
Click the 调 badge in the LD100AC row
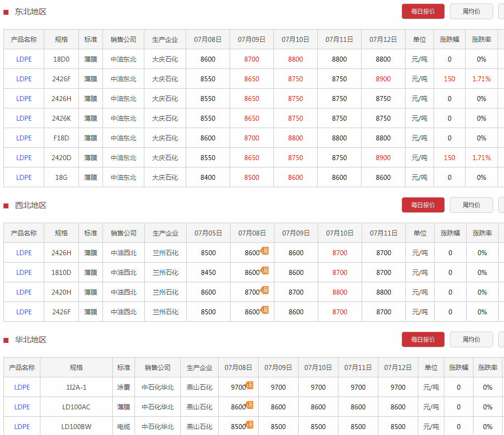coord(249,405)
